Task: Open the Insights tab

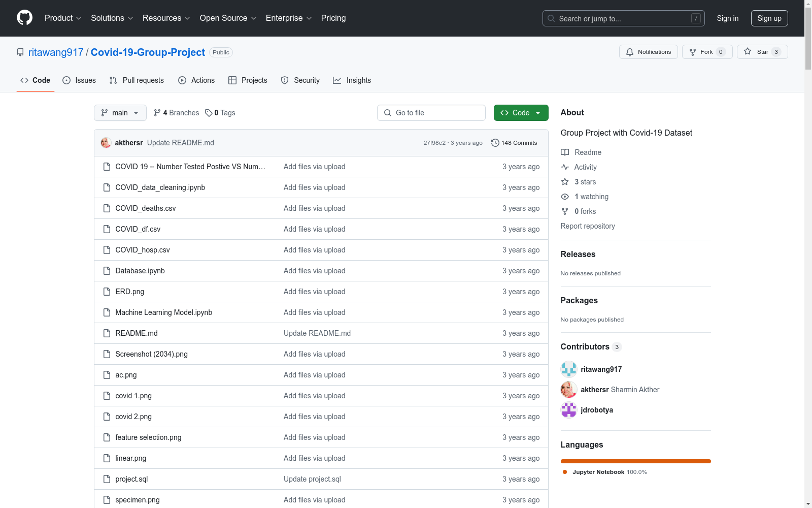Action: (x=352, y=80)
